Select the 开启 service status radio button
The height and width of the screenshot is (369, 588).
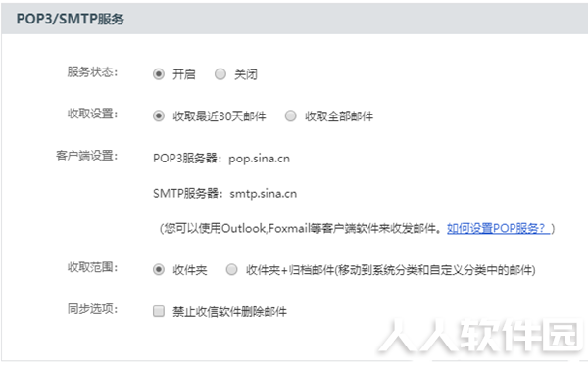coord(159,74)
